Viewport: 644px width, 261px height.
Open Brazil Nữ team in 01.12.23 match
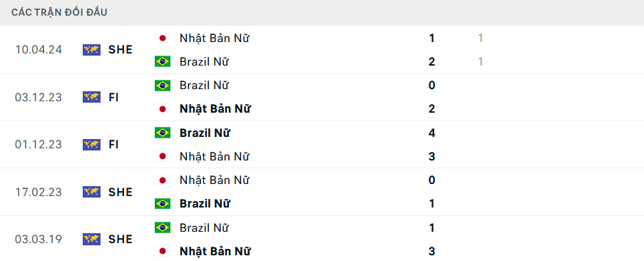click(205, 133)
